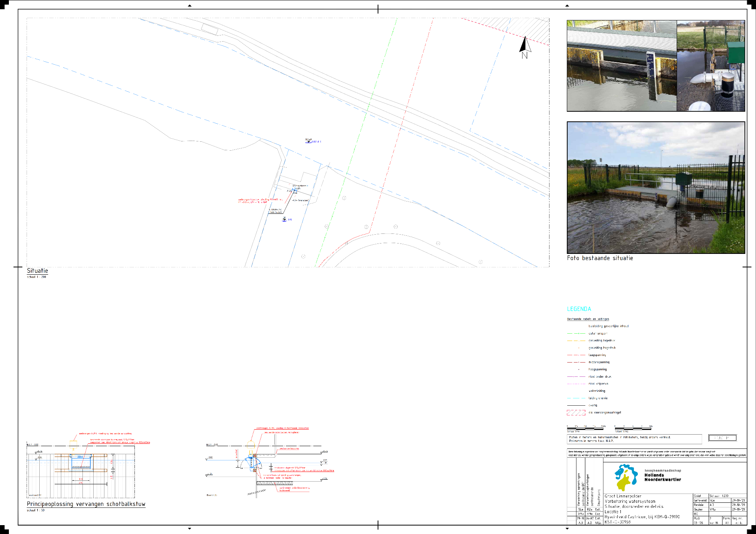Open the large photo of the existing weir
Image resolution: width=756 pixels, height=534 pixels.
[656, 188]
